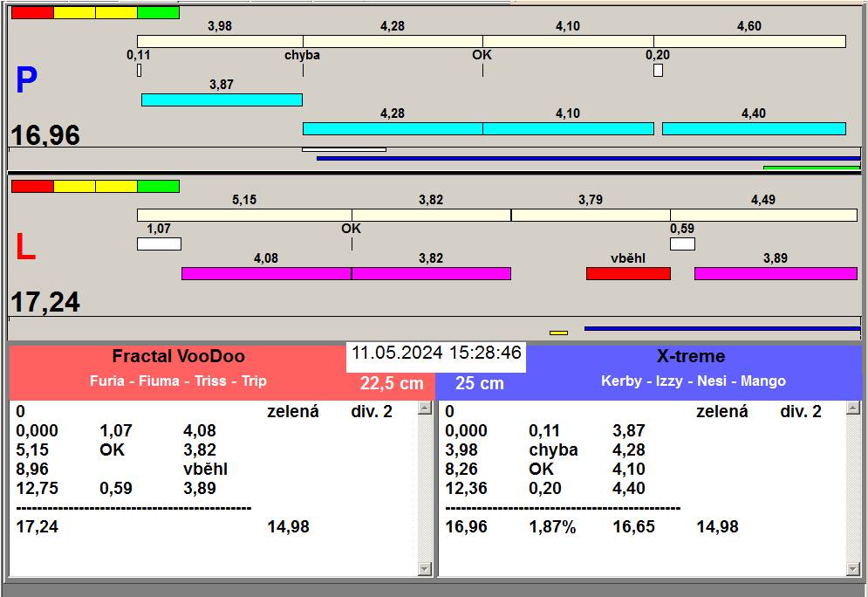Click the white 1,07 start box in lane L
The image size is (868, 597).
pos(159,244)
